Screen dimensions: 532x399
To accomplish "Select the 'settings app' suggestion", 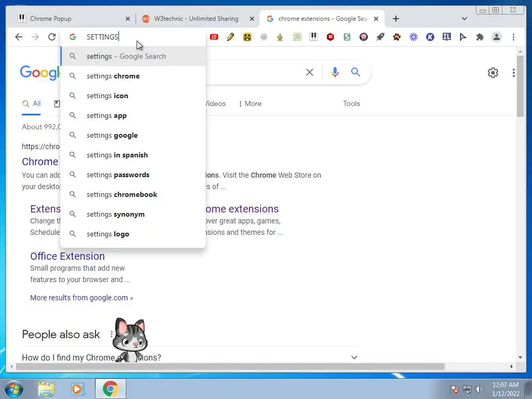I will coord(134,115).
